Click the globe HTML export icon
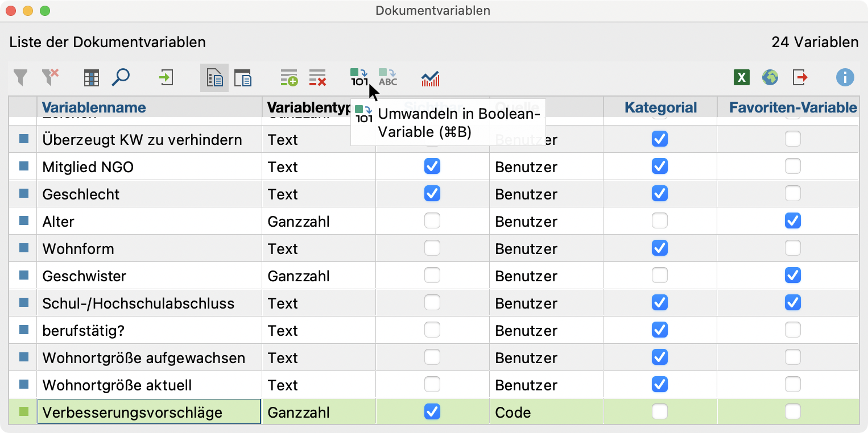The width and height of the screenshot is (868, 433). (x=770, y=77)
